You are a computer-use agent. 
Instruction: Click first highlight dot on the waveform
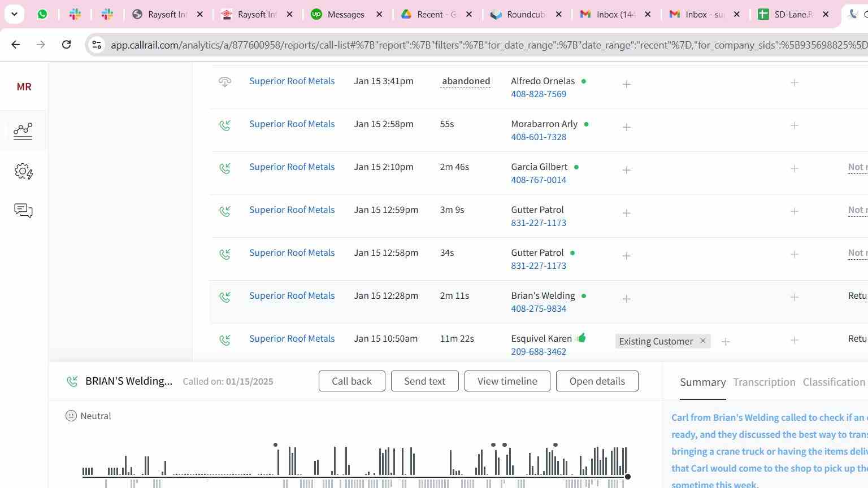click(x=275, y=445)
